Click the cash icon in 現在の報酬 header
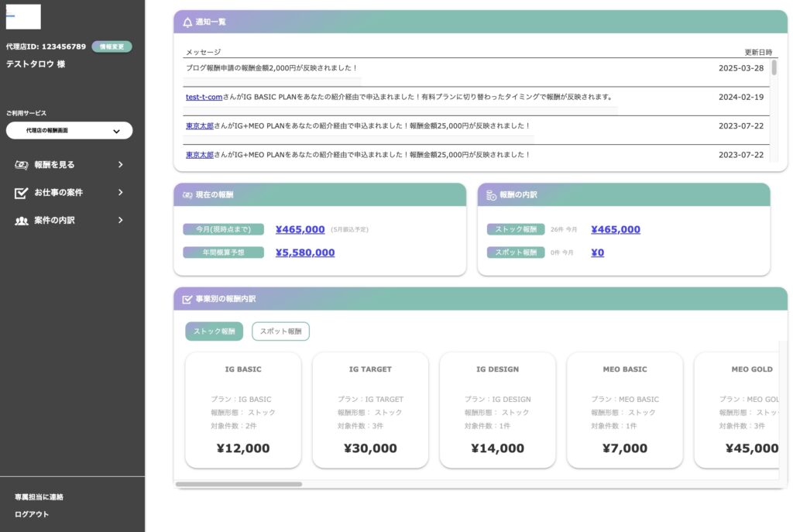 tap(187, 195)
